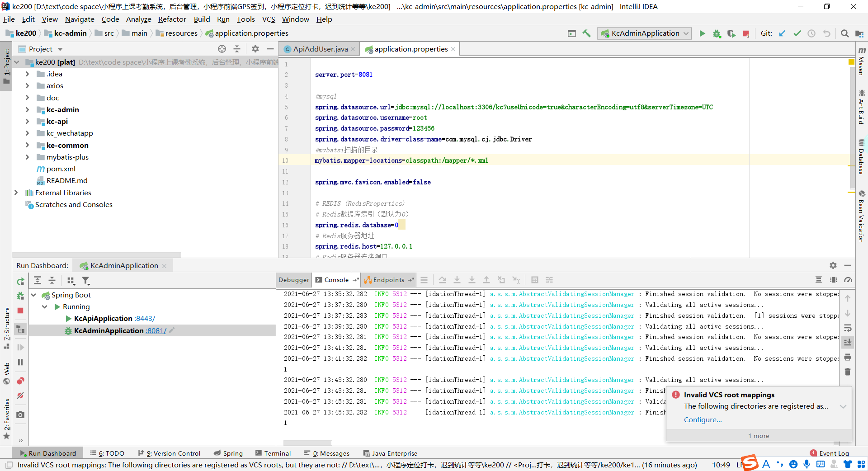Image resolution: width=868 pixels, height=471 pixels.
Task: Switch to Debugger tab
Action: 294,280
